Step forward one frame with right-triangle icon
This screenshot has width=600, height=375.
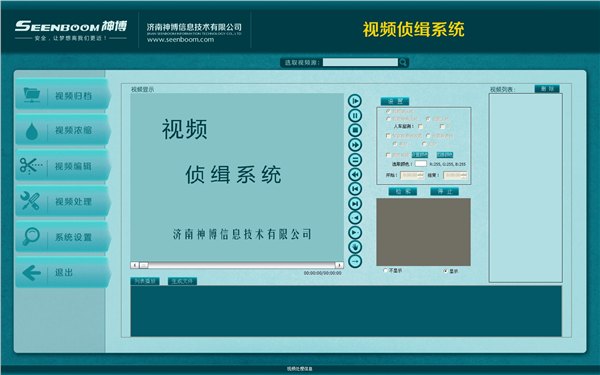point(355,232)
